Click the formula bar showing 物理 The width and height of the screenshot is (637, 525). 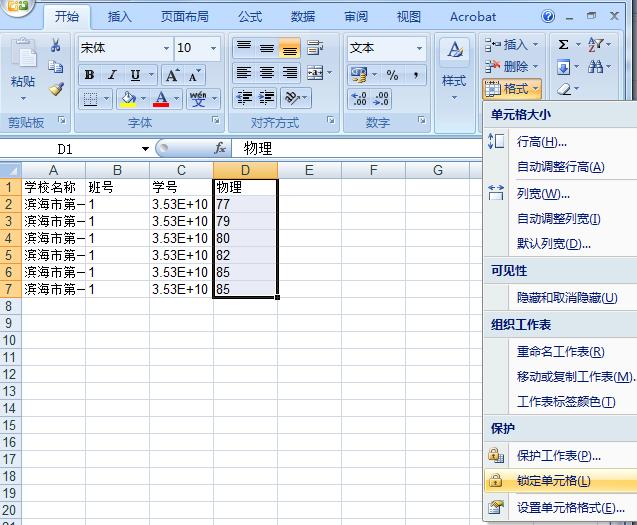point(356,148)
